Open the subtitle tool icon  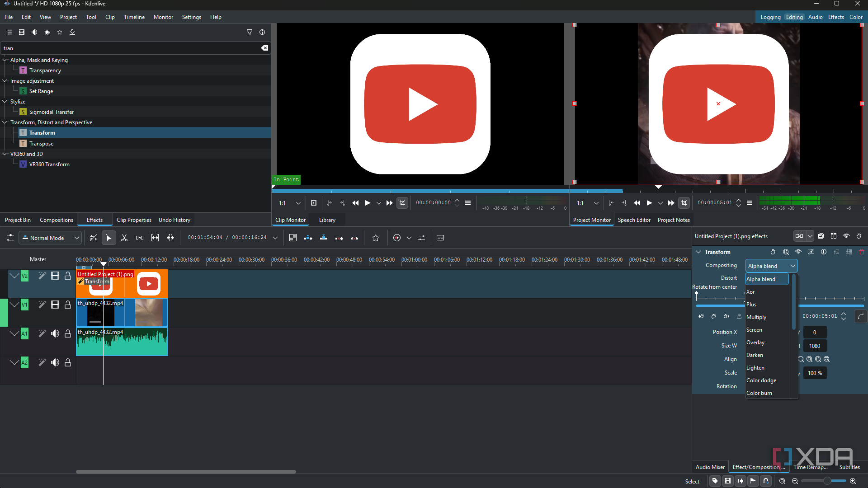pos(440,238)
